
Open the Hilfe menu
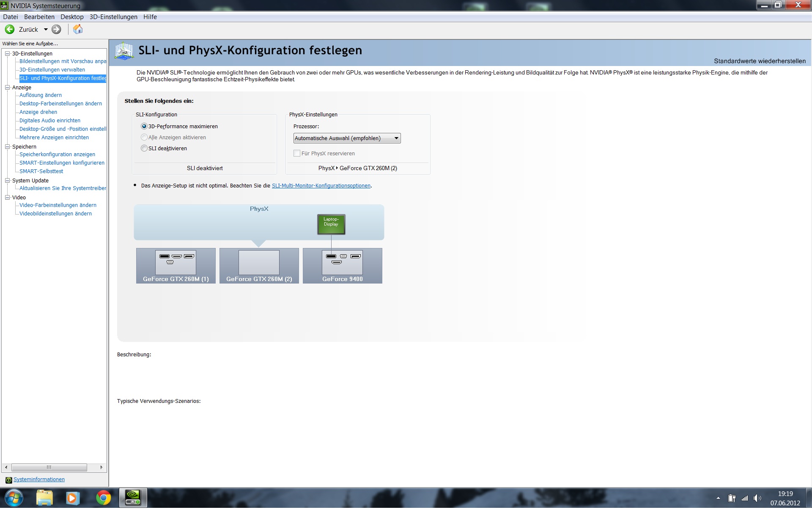(150, 17)
